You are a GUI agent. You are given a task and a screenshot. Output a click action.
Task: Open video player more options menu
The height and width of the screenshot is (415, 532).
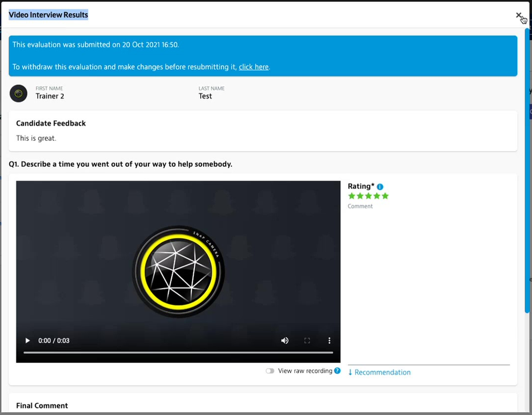tap(329, 340)
